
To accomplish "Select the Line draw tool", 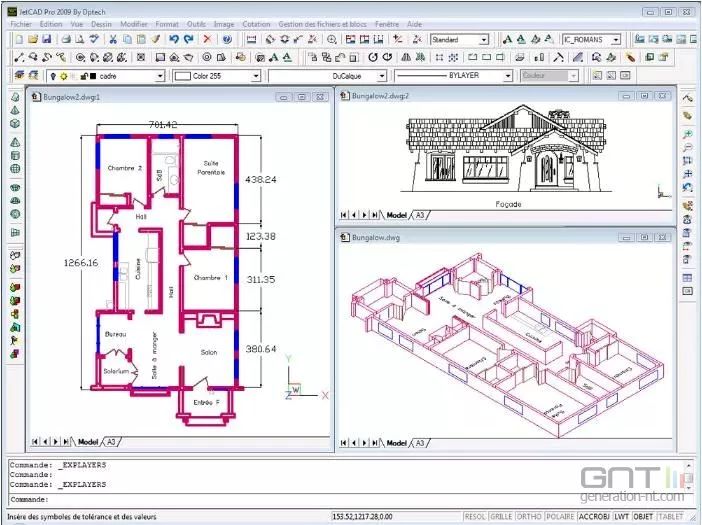I will (x=19, y=57).
